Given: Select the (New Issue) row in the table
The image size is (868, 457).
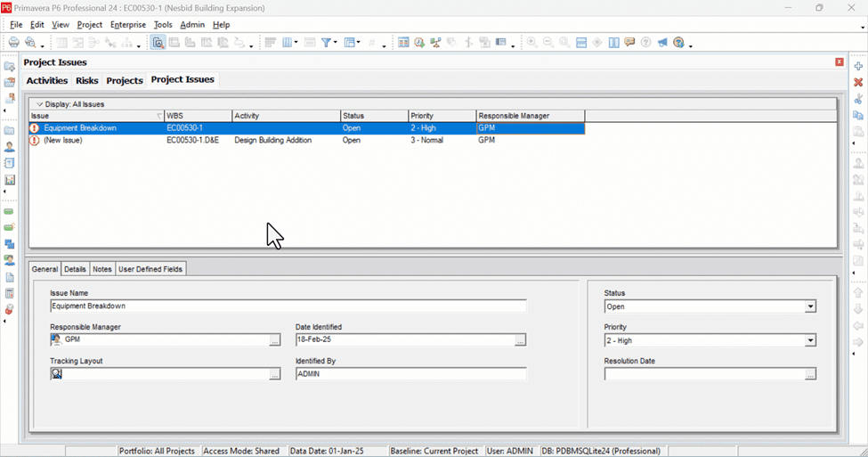Looking at the screenshot, I should [x=306, y=140].
